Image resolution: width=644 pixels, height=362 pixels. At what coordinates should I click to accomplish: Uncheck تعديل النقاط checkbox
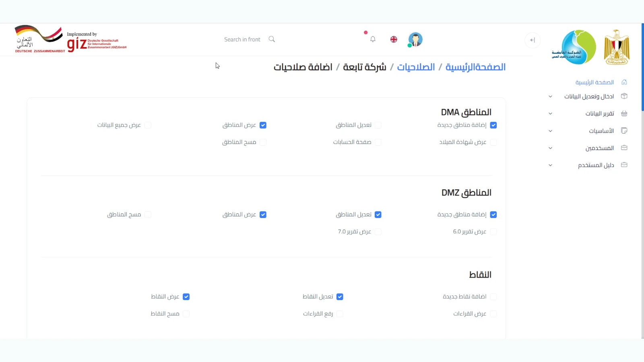point(340,297)
